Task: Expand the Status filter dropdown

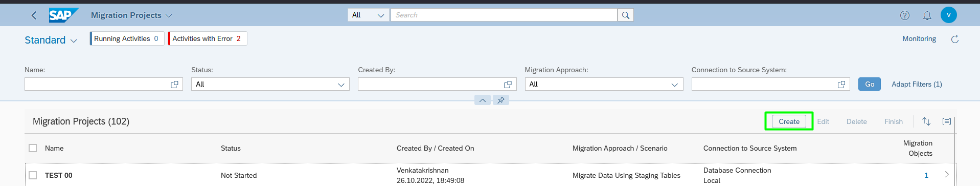Action: [341, 85]
